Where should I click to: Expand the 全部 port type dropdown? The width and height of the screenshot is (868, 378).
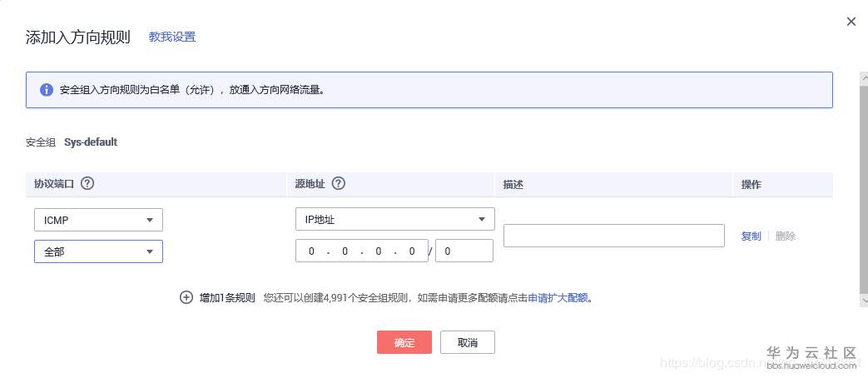pos(98,251)
